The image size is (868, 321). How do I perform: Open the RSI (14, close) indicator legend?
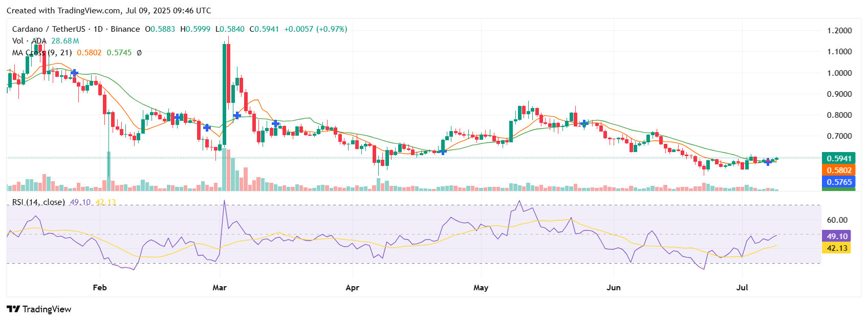[x=38, y=202]
